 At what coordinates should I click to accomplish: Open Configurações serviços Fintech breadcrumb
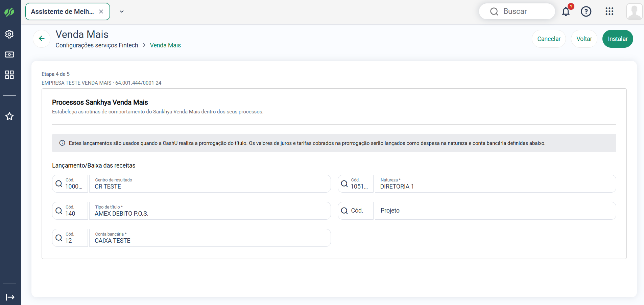click(x=97, y=45)
